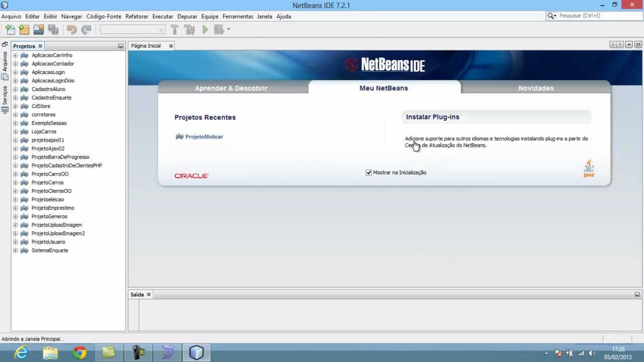
Task: Select the AplicacaoLogin project
Action: coord(48,72)
